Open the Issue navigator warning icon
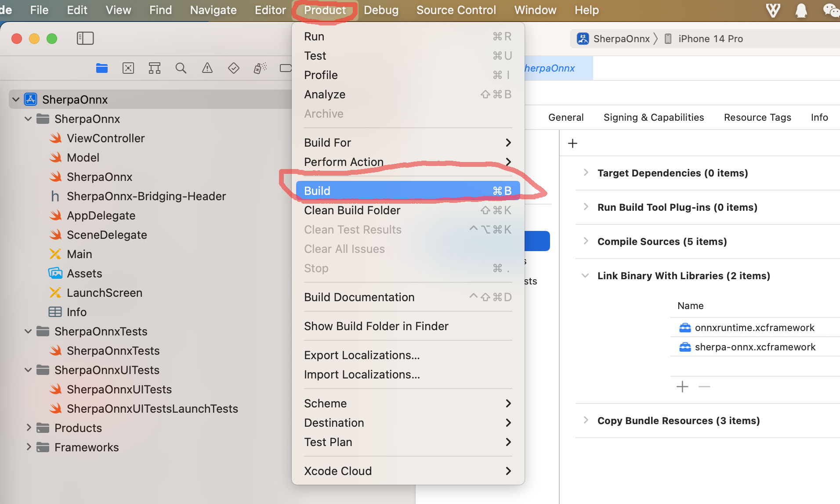Image resolution: width=840 pixels, height=504 pixels. [207, 68]
